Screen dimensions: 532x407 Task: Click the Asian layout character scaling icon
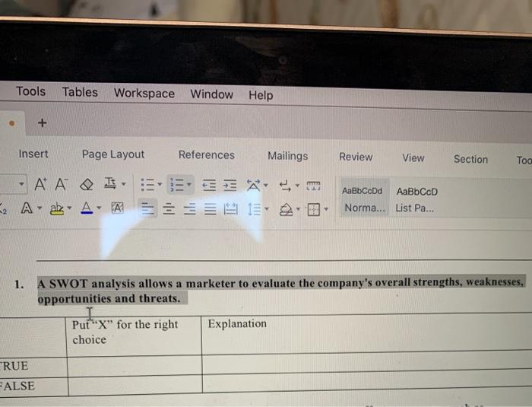point(253,185)
